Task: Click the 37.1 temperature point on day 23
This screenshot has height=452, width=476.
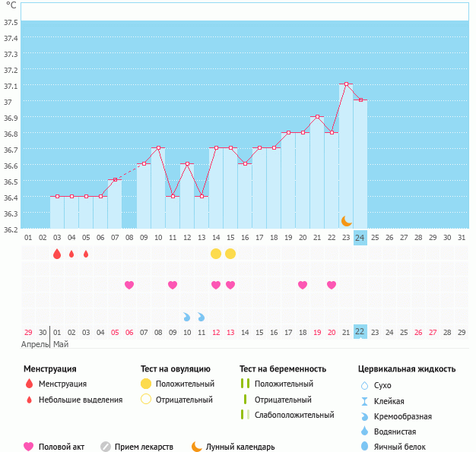Action: point(346,84)
